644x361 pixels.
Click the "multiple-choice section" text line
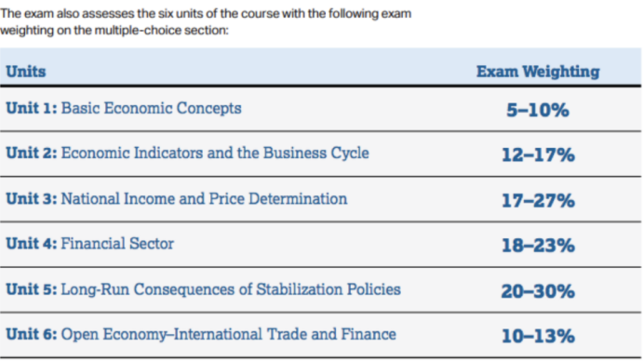point(114,31)
